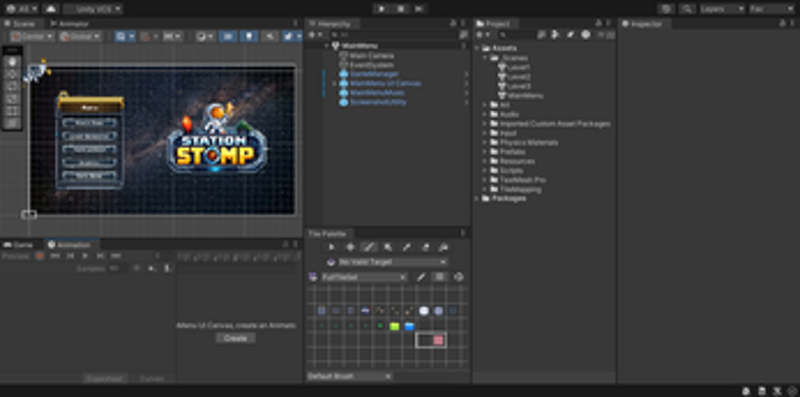Open the Layout dropdown next to Layers
The width and height of the screenshot is (800, 397).
(771, 9)
